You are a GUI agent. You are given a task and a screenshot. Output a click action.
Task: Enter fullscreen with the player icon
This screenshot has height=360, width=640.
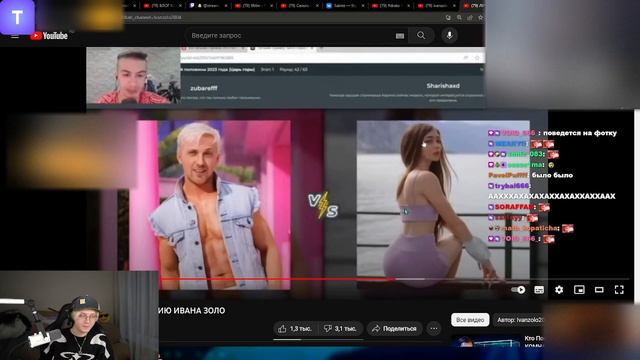[x=619, y=290]
